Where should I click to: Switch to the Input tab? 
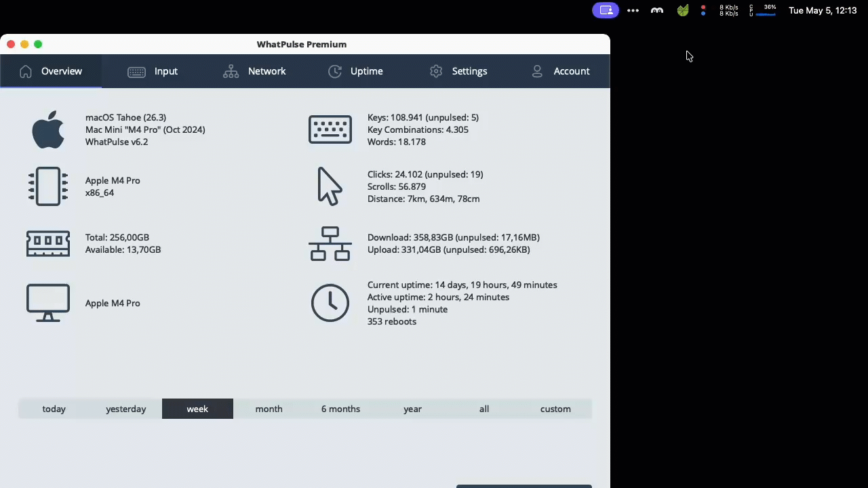[x=153, y=71]
